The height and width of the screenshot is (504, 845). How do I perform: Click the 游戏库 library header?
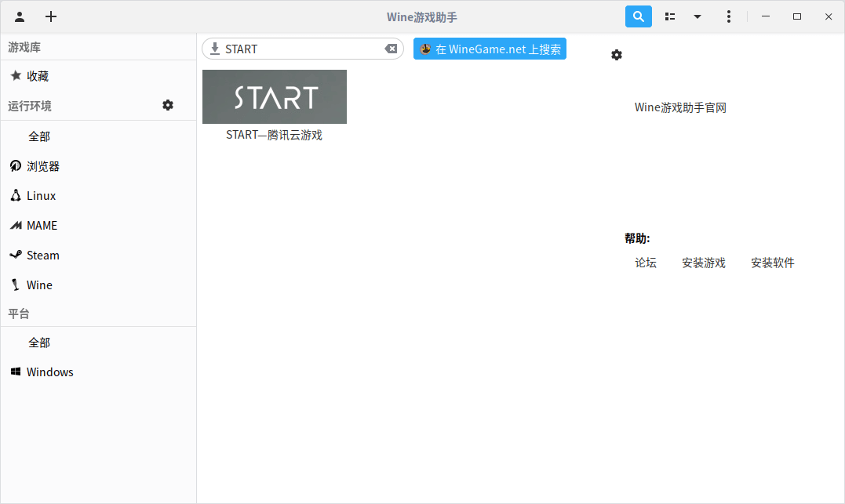(x=24, y=47)
